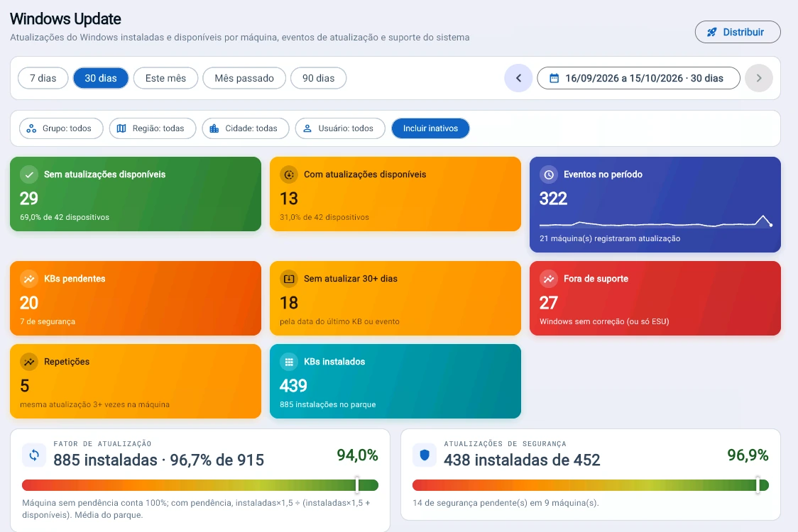Click the '885 instaladas · 96,7% de 915' text
The width and height of the screenshot is (798, 532).
[x=159, y=460]
